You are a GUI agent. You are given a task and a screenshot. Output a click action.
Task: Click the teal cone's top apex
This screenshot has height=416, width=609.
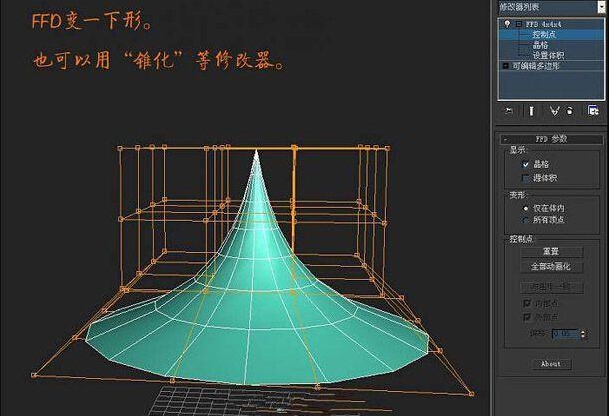point(256,153)
